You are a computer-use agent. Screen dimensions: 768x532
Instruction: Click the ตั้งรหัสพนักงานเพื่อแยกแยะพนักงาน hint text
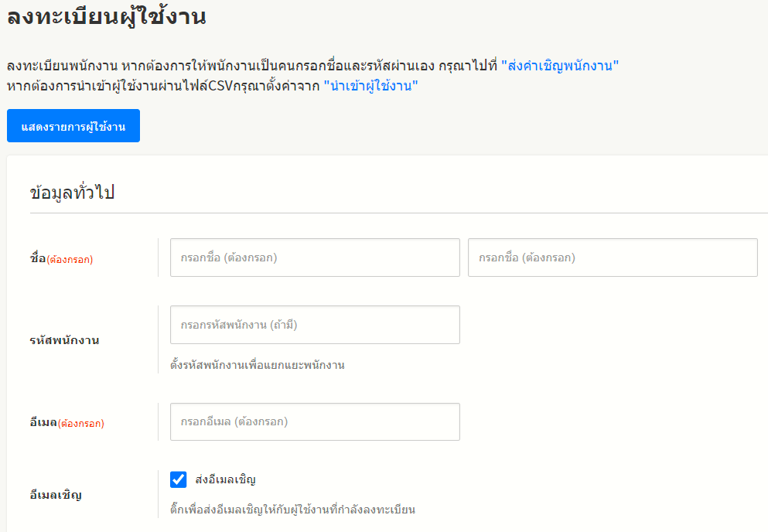(x=257, y=365)
